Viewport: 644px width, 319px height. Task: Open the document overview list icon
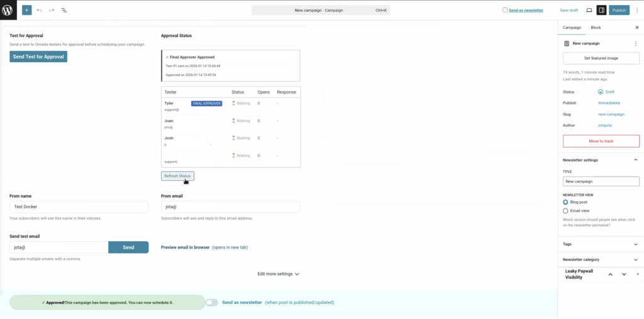coord(64,10)
